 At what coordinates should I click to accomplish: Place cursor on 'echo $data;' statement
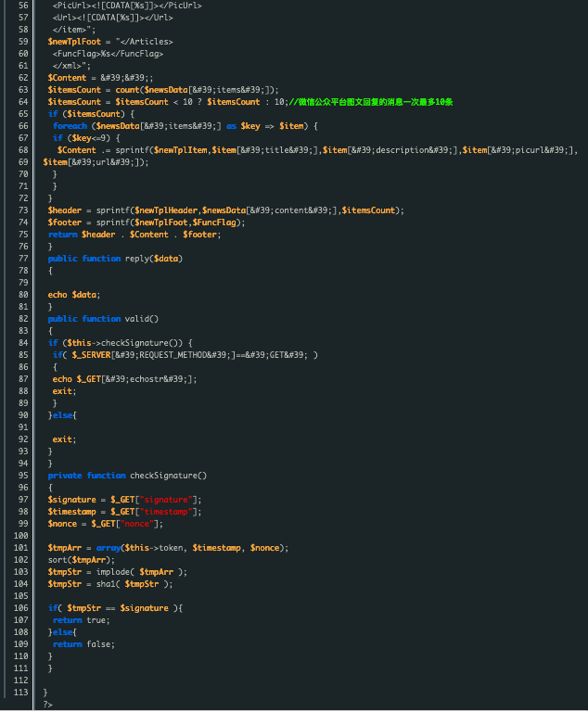click(x=74, y=295)
